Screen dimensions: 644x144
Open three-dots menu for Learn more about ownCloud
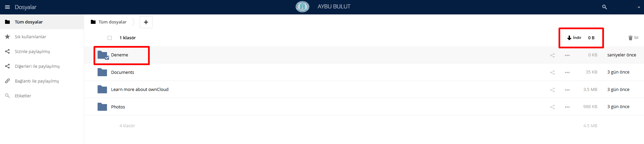pyautogui.click(x=567, y=90)
